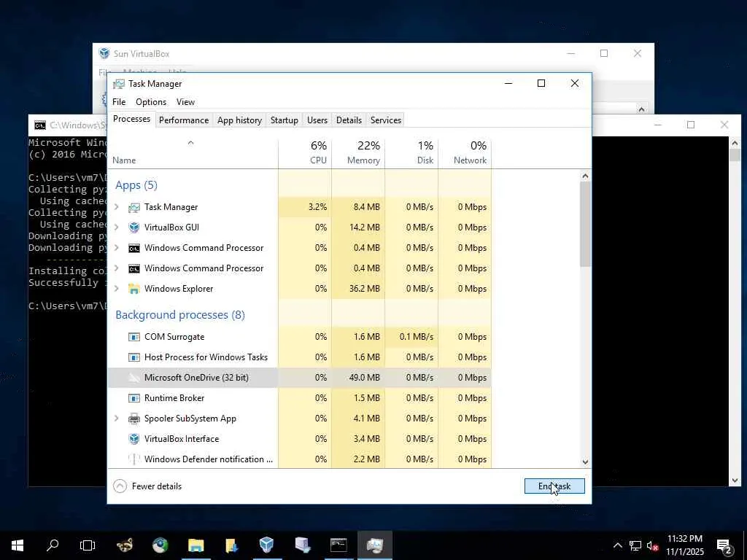Open the View menu
This screenshot has height=560, width=747.
[185, 102]
